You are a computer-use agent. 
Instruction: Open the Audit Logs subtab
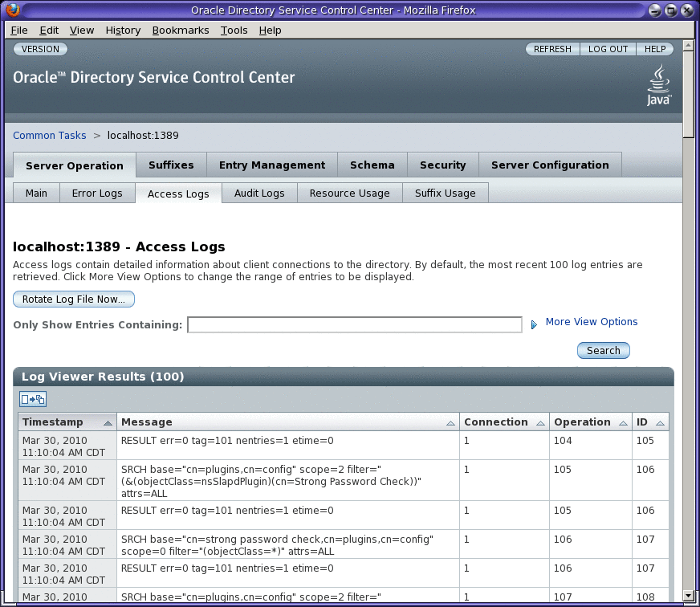(x=259, y=193)
